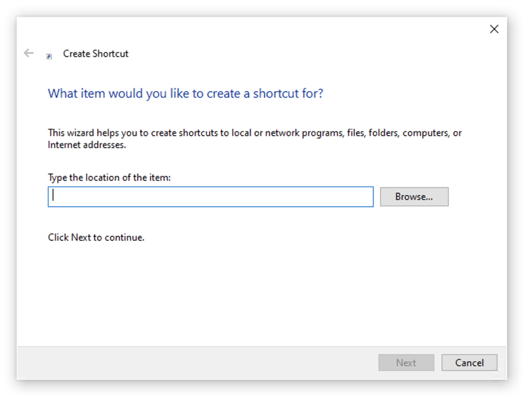Viewport: 532px width, 398px height.
Task: Click the back arrow in the wizard header
Action: [x=29, y=53]
